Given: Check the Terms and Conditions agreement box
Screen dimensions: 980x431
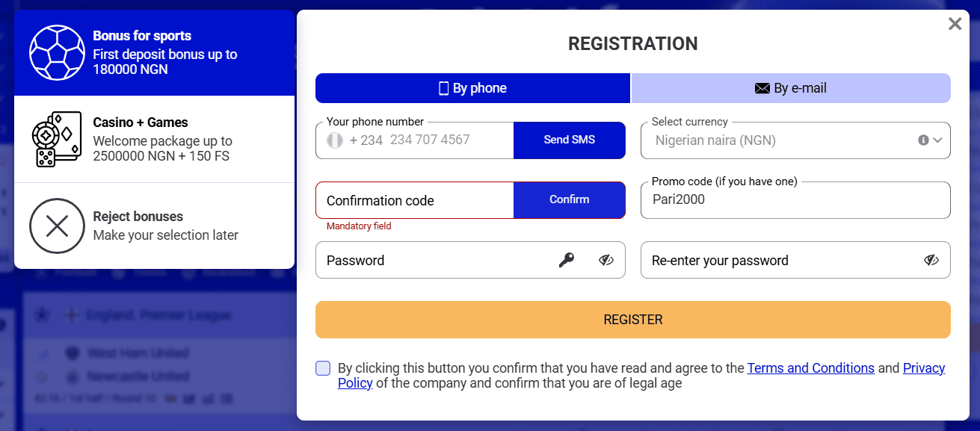Looking at the screenshot, I should (322, 368).
